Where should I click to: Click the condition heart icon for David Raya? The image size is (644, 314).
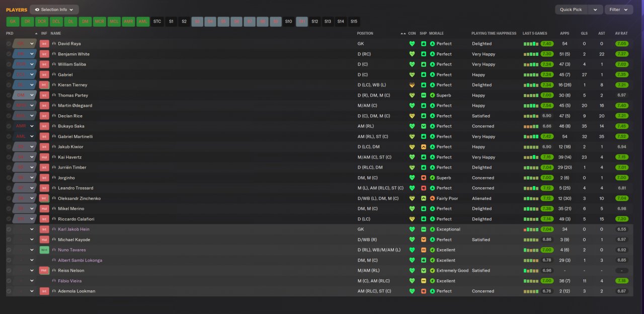pyautogui.click(x=412, y=44)
